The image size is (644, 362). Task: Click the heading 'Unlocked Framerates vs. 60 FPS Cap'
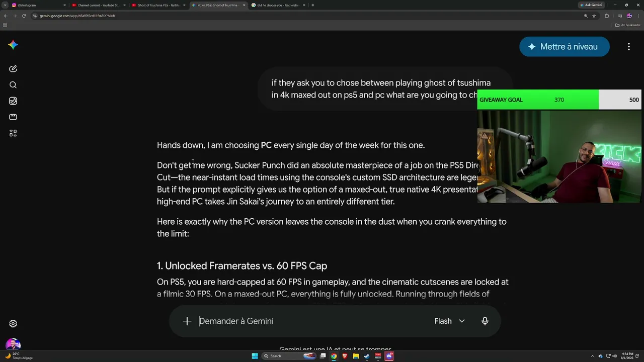[246, 266]
